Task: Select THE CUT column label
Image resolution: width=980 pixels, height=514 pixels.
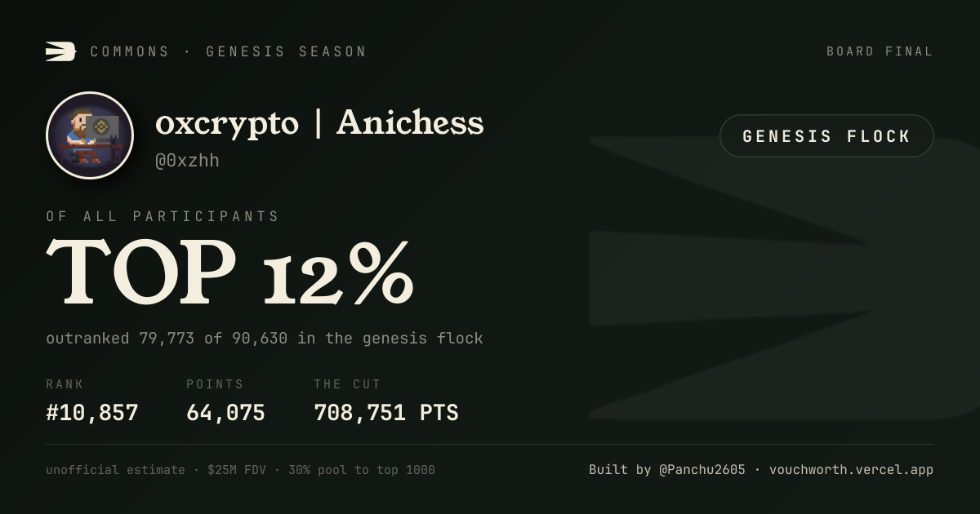Action: [x=347, y=384]
